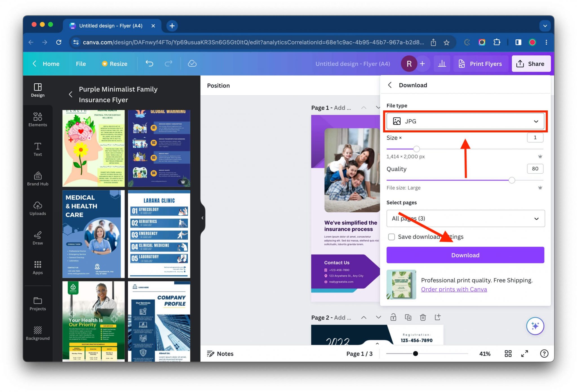Select the Draw tool
The image size is (577, 392).
coord(37,238)
